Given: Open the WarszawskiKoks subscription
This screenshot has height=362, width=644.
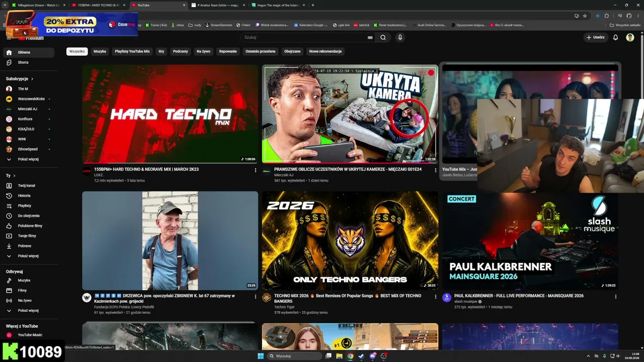Looking at the screenshot, I should 29,99.
